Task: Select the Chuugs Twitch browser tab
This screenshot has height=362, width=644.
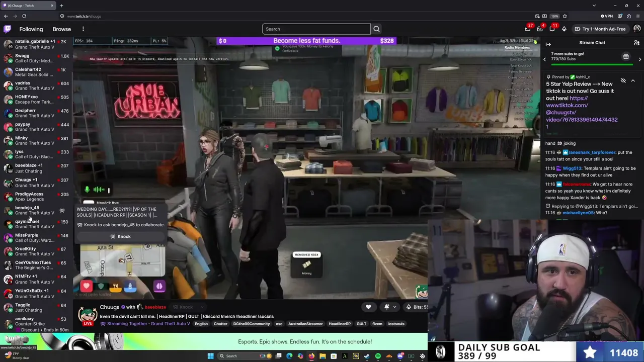Action: click(29, 6)
